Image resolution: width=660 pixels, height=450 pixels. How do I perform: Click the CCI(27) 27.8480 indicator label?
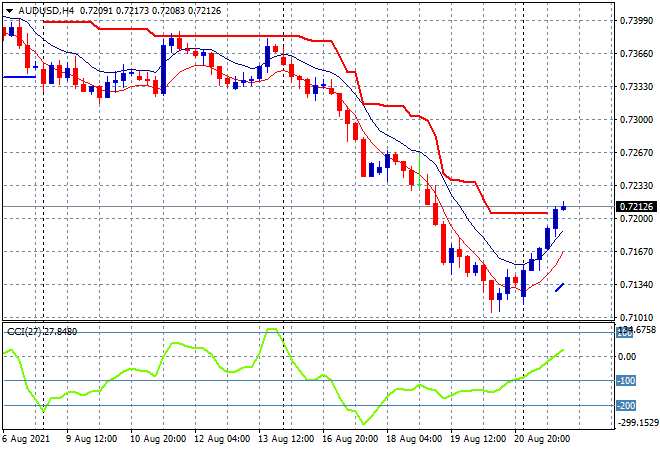coord(42,332)
